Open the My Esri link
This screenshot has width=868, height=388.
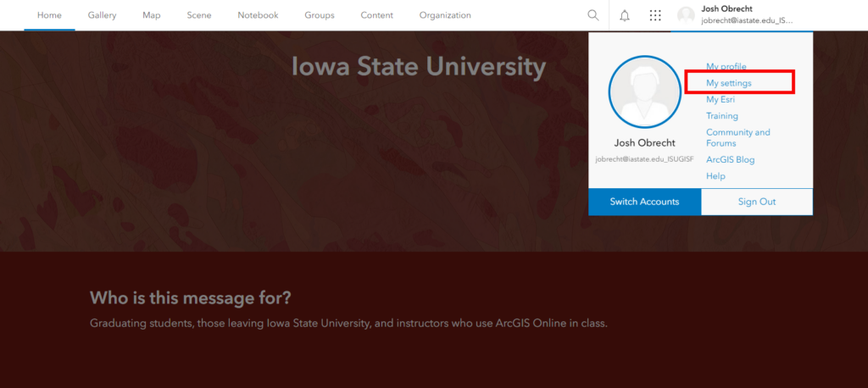pyautogui.click(x=721, y=100)
